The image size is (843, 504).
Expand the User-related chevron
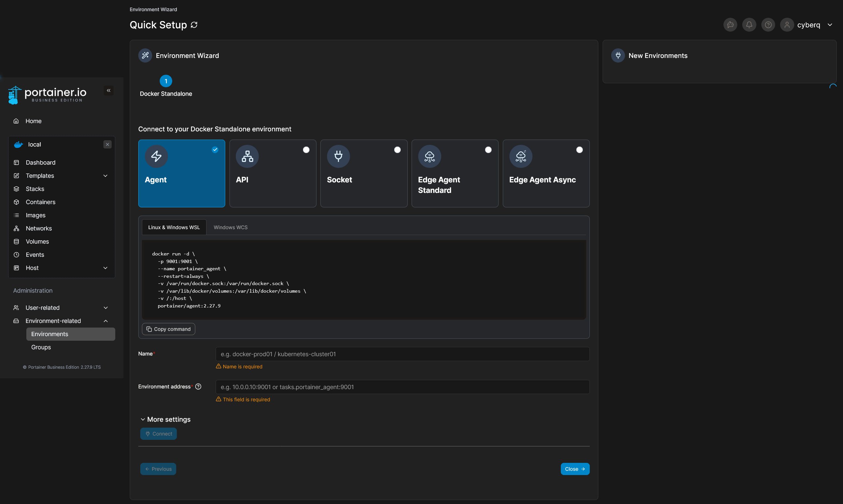click(106, 308)
